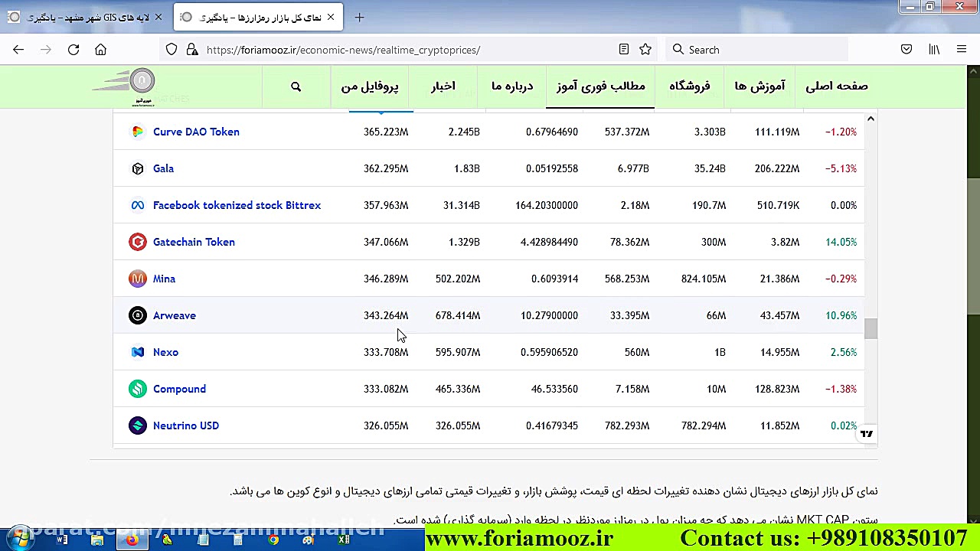Open Excel from the Windows taskbar
This screenshot has height=551, width=980.
pyautogui.click(x=344, y=540)
